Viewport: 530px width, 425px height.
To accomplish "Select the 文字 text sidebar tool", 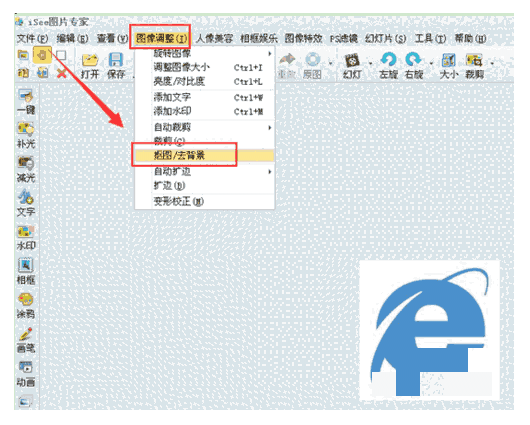I will [26, 204].
